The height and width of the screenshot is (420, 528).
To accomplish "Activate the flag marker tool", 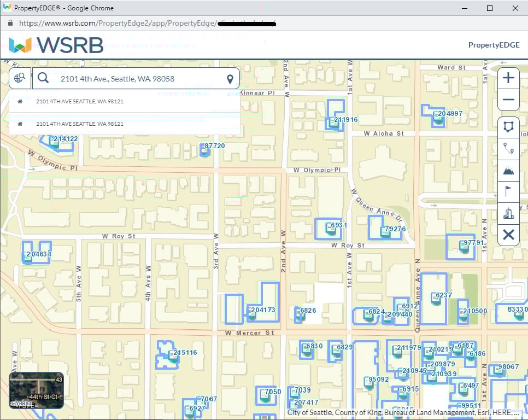I will [508, 191].
